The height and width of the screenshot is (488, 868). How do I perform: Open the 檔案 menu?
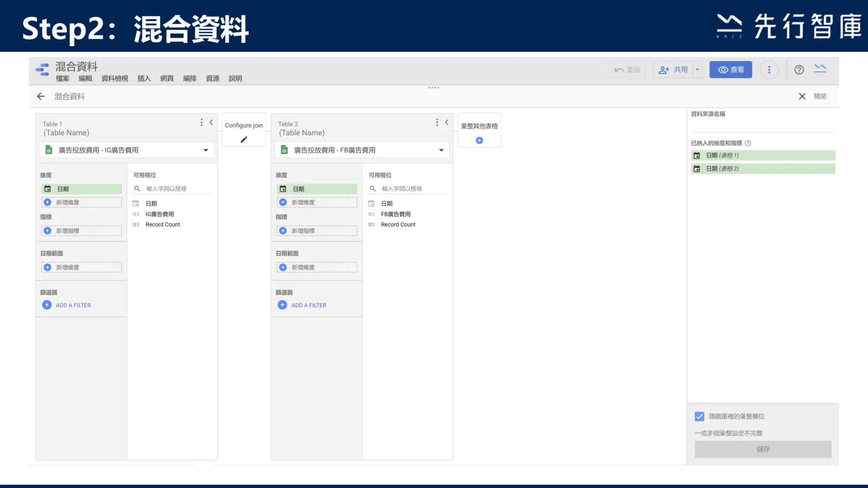click(63, 79)
